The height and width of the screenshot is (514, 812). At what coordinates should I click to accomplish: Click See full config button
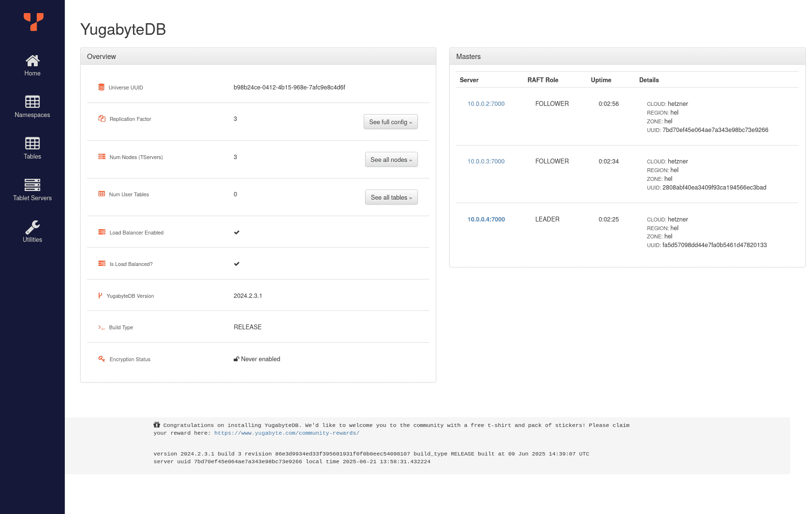click(x=391, y=122)
